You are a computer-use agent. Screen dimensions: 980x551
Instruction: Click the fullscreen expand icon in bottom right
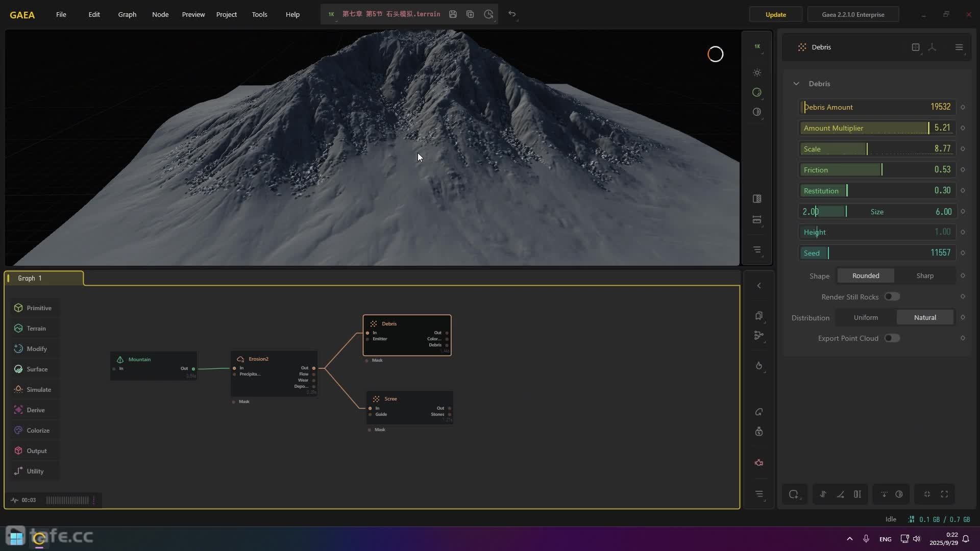(944, 494)
